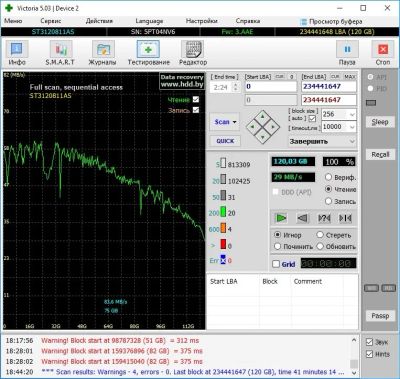
Task: Open the Действия menu
Action: (x=99, y=21)
